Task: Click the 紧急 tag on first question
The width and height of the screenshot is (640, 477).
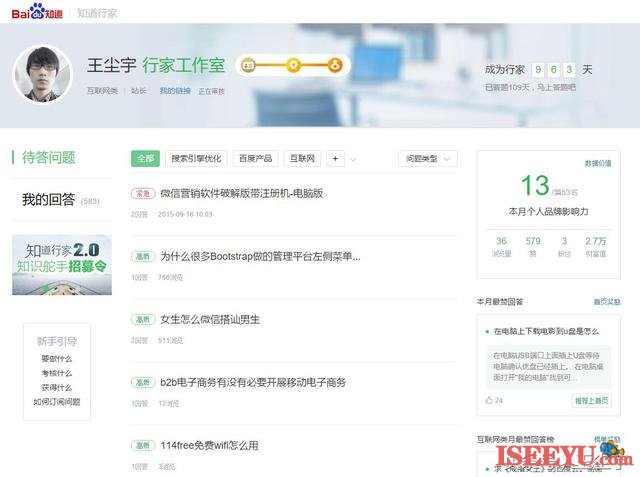Action: [143, 193]
